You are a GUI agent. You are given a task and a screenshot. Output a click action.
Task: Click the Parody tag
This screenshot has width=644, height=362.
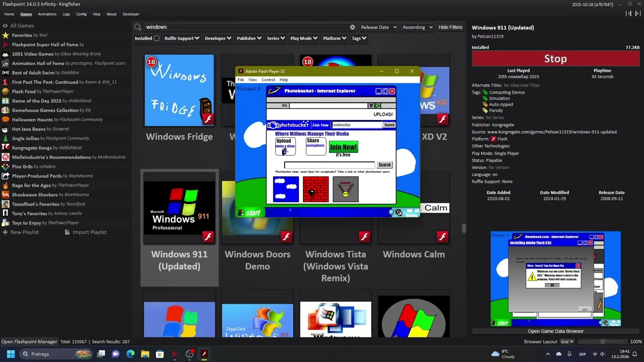pos(496,111)
